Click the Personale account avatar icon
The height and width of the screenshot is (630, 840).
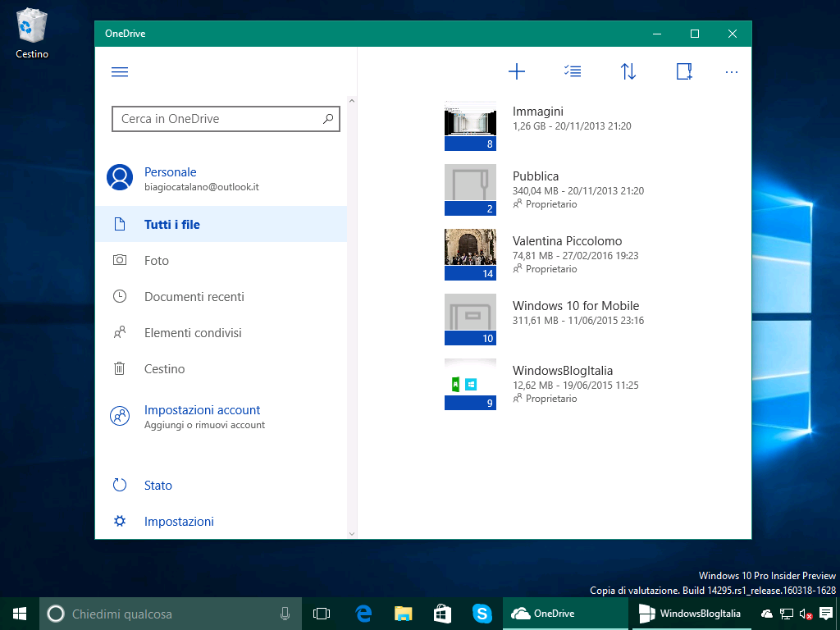[x=120, y=177]
